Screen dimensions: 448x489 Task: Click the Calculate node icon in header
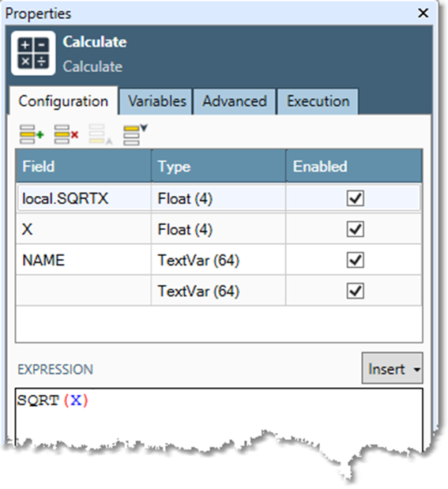(x=33, y=53)
